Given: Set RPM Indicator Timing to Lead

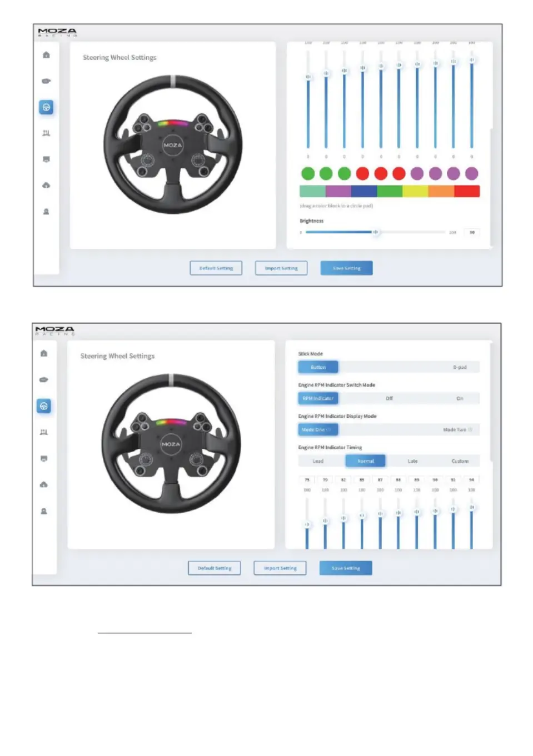Looking at the screenshot, I should 318,461.
